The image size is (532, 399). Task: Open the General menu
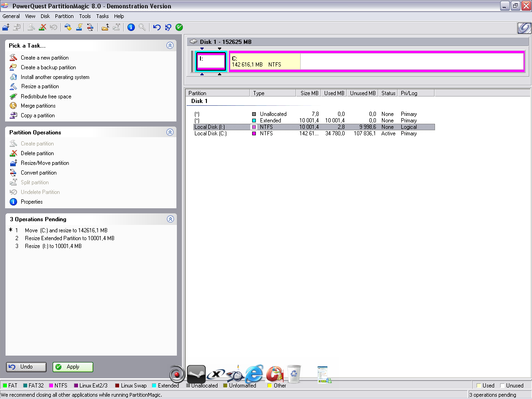[11, 16]
